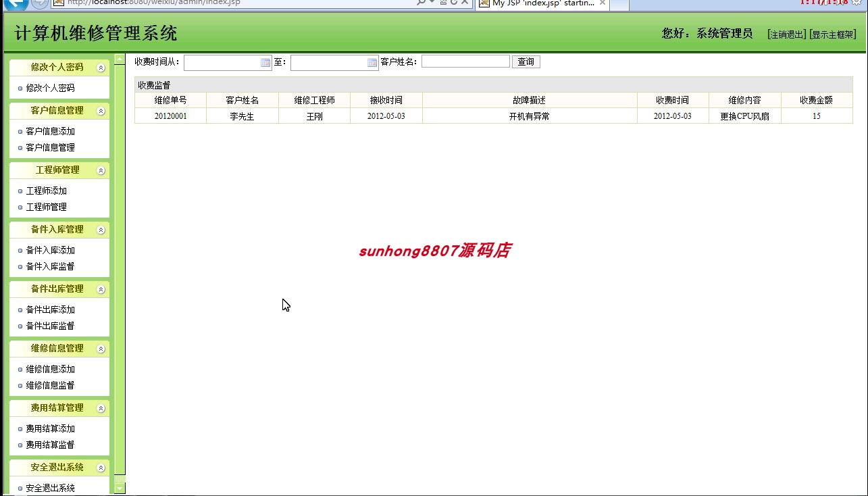Collapse the 维修信息管理 sidebar section
The height and width of the screenshot is (496, 868).
(x=101, y=349)
